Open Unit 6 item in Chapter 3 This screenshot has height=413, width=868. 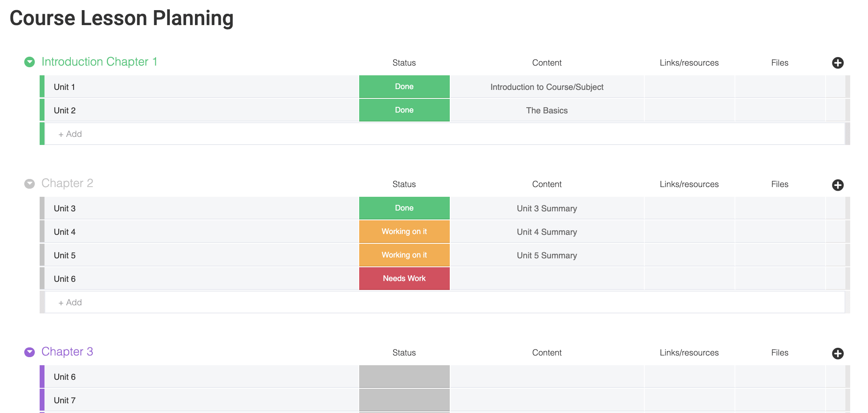coord(65,377)
